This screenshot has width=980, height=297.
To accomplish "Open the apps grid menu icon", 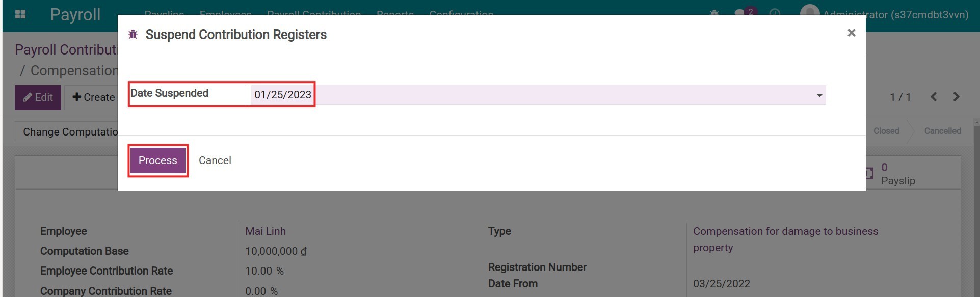I will (20, 14).
